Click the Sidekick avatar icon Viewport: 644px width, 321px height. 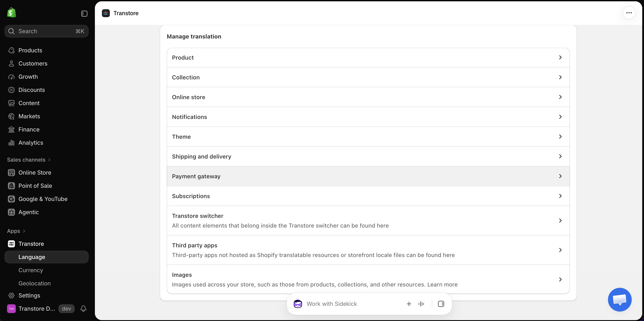click(x=298, y=304)
